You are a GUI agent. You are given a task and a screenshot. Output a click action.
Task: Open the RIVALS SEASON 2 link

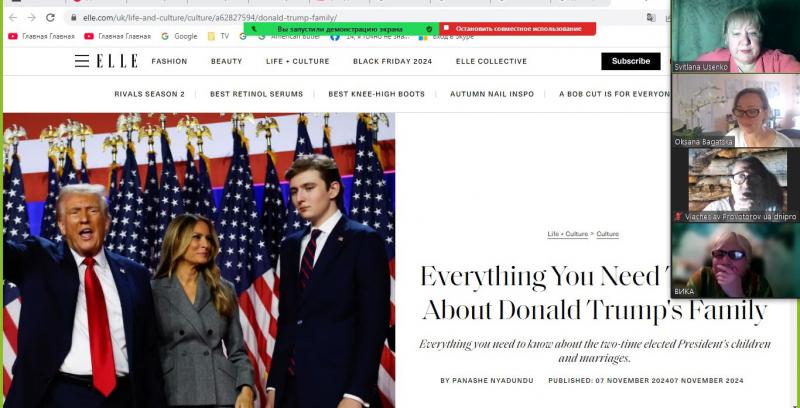149,94
